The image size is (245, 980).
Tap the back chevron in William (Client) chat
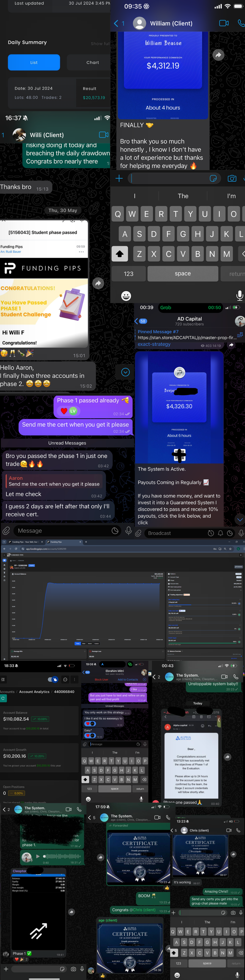(116, 23)
